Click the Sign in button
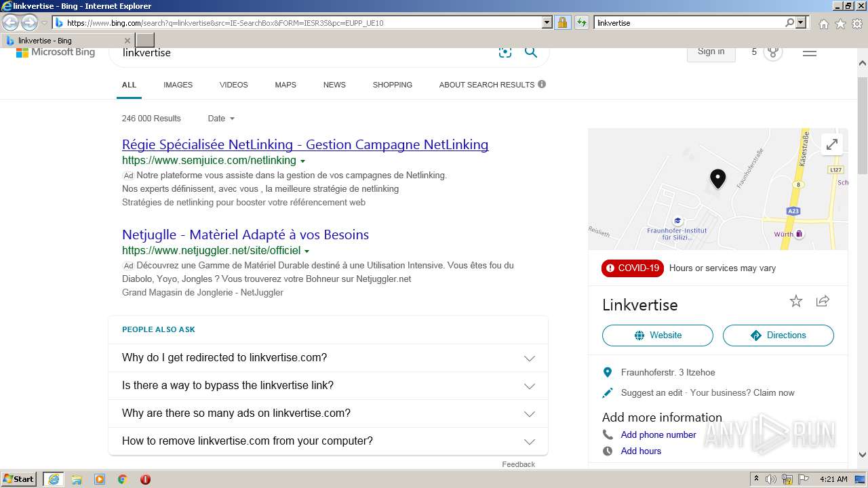Image resolution: width=868 pixels, height=488 pixels. click(x=711, y=52)
